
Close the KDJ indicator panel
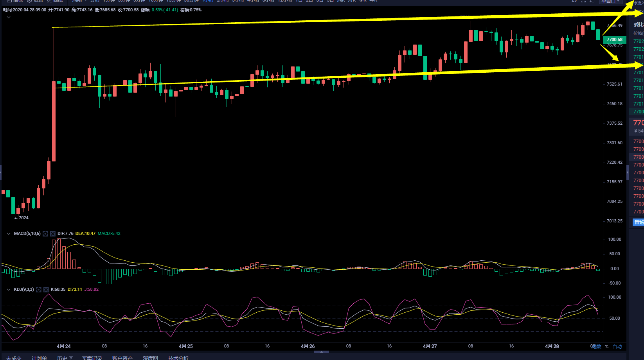46,290
